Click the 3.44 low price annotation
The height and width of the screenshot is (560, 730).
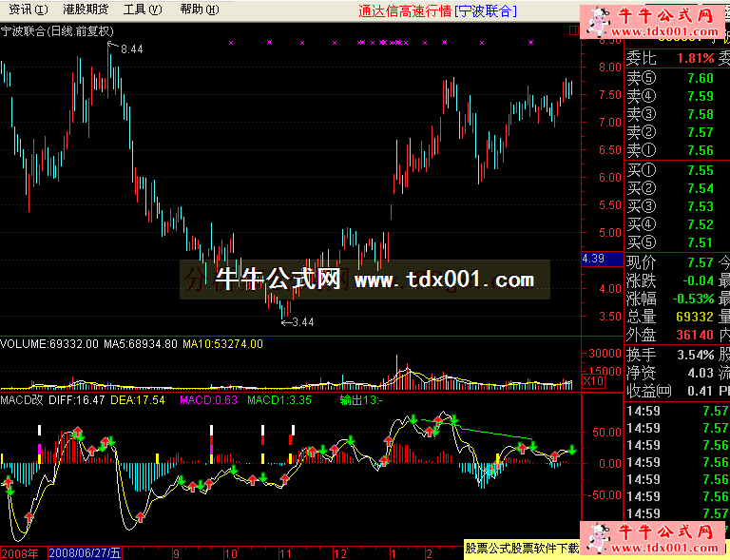[x=303, y=322]
